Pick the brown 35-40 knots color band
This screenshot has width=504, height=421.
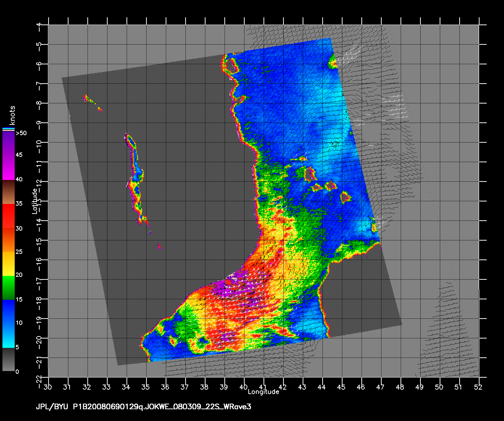tap(9, 192)
